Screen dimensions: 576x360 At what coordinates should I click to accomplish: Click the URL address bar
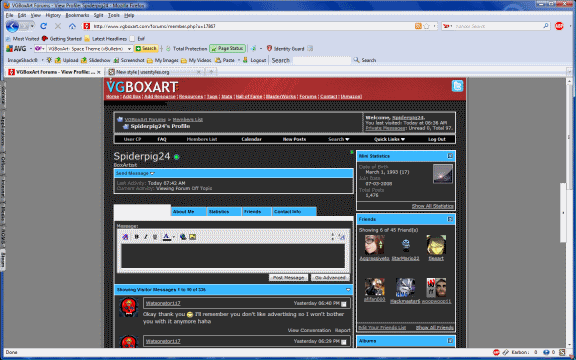point(252,26)
